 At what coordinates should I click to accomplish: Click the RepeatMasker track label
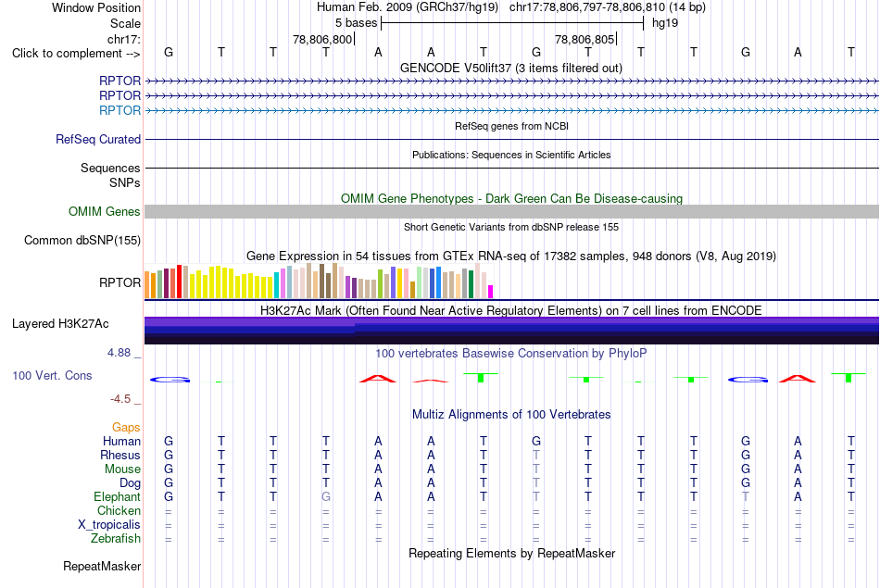[102, 566]
